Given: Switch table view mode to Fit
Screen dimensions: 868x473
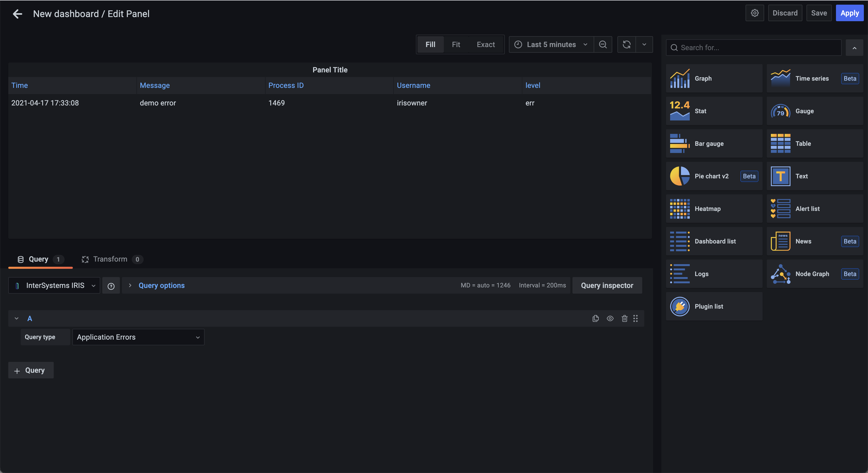Looking at the screenshot, I should point(455,44).
